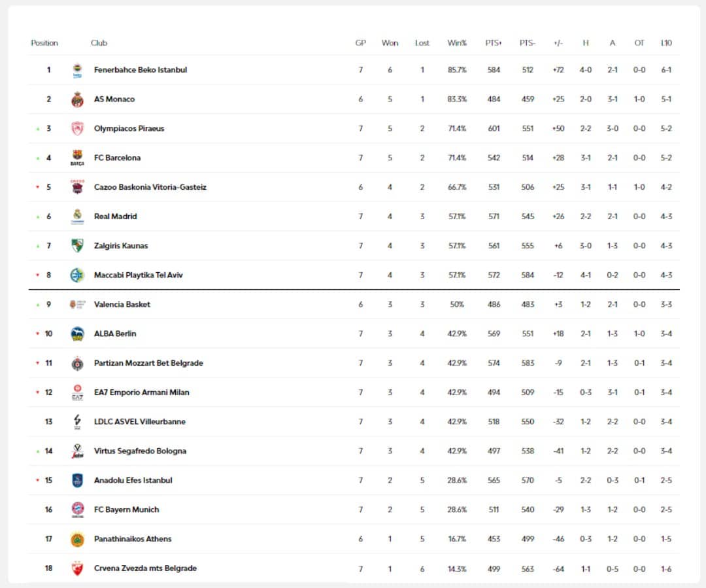Screen dimensions: 706x588
Task: Click the Olympiacos Piraeus logo icon
Action: point(77,129)
